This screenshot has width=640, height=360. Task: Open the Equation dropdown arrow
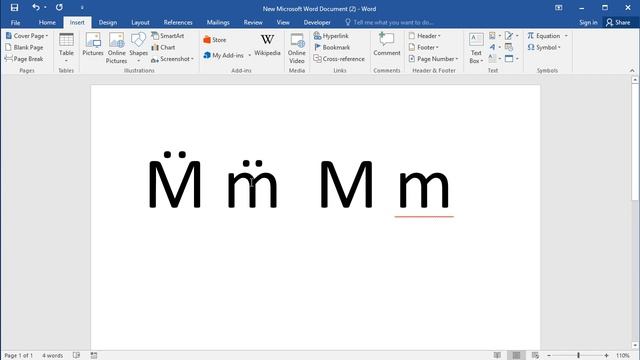pyautogui.click(x=566, y=36)
